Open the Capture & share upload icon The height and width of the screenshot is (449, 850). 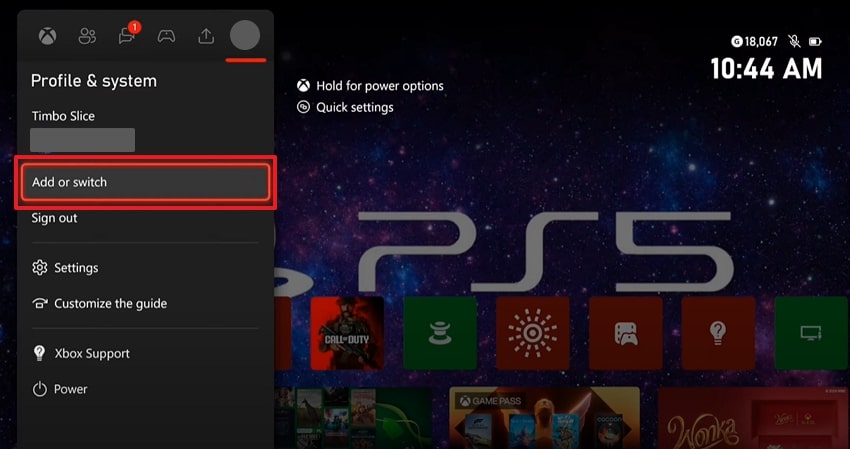(x=205, y=36)
